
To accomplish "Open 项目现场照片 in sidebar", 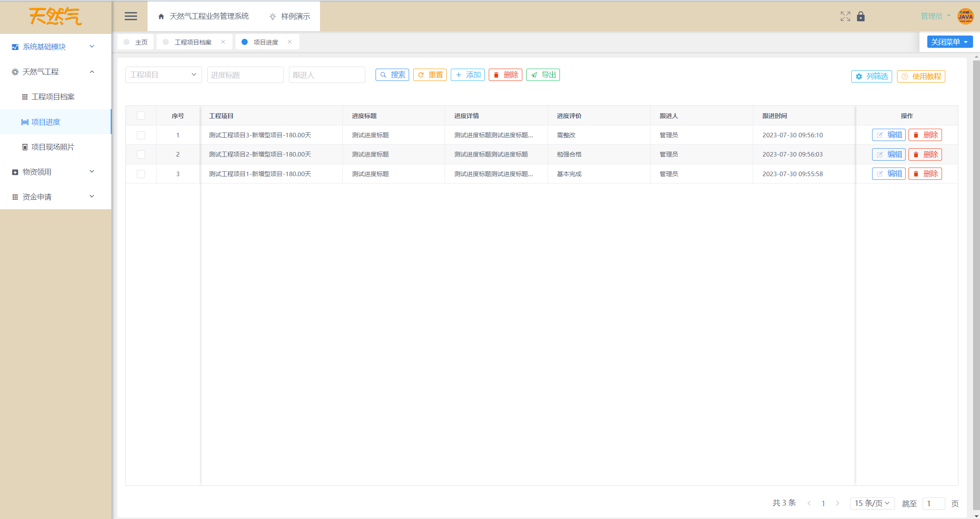I will coord(53,147).
